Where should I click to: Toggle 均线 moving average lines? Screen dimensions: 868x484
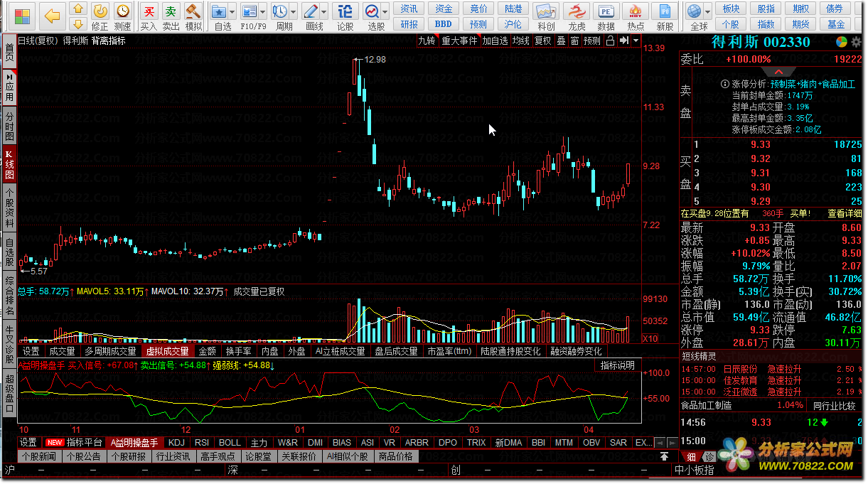[521, 41]
